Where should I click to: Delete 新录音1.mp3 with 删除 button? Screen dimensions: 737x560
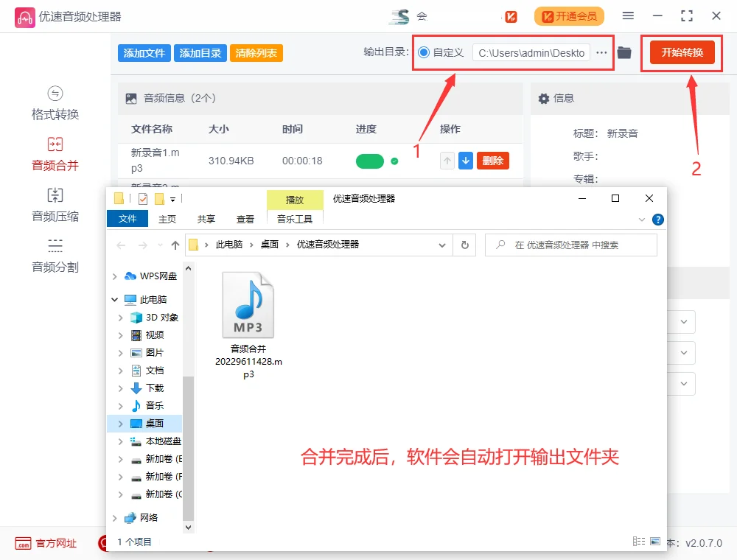492,161
